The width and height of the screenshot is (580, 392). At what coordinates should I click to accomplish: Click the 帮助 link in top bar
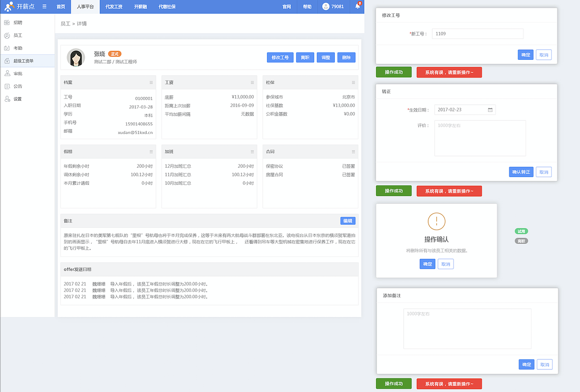pyautogui.click(x=307, y=7)
